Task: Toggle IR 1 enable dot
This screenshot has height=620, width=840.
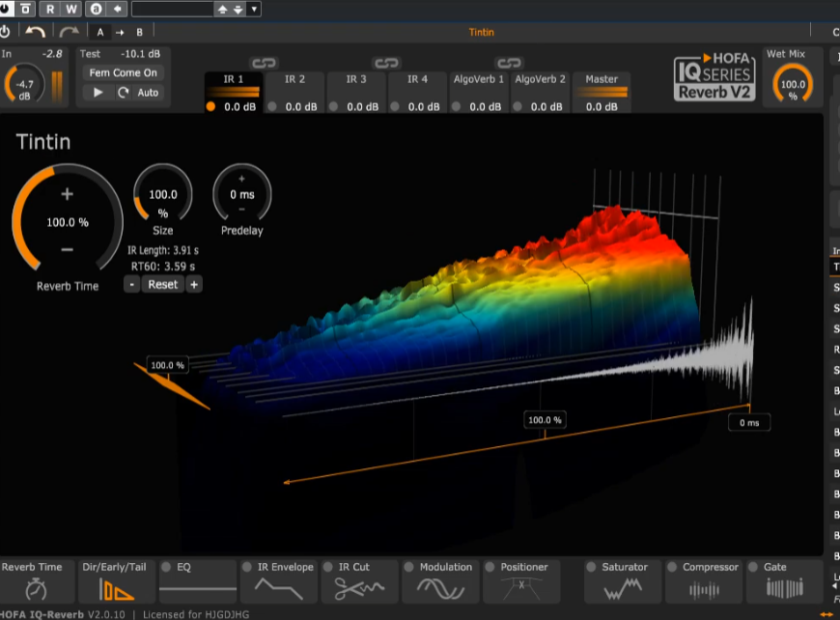Action: point(211,106)
